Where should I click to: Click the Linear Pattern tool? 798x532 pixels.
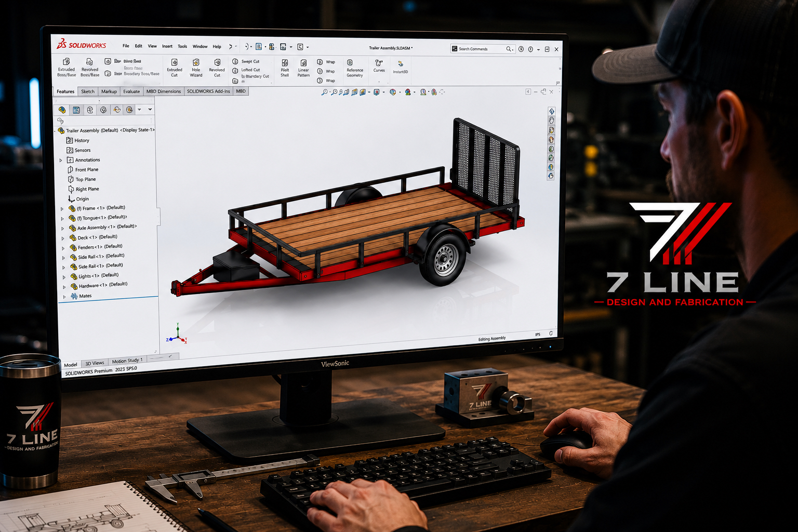point(303,68)
